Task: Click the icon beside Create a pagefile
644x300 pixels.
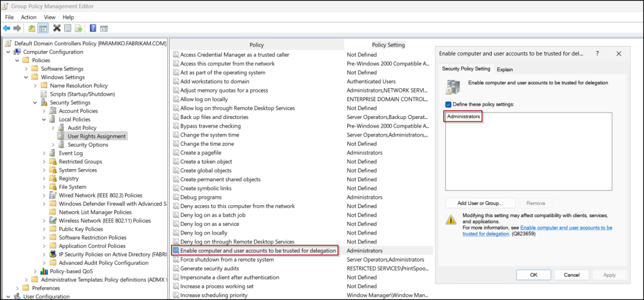Action: click(x=176, y=152)
